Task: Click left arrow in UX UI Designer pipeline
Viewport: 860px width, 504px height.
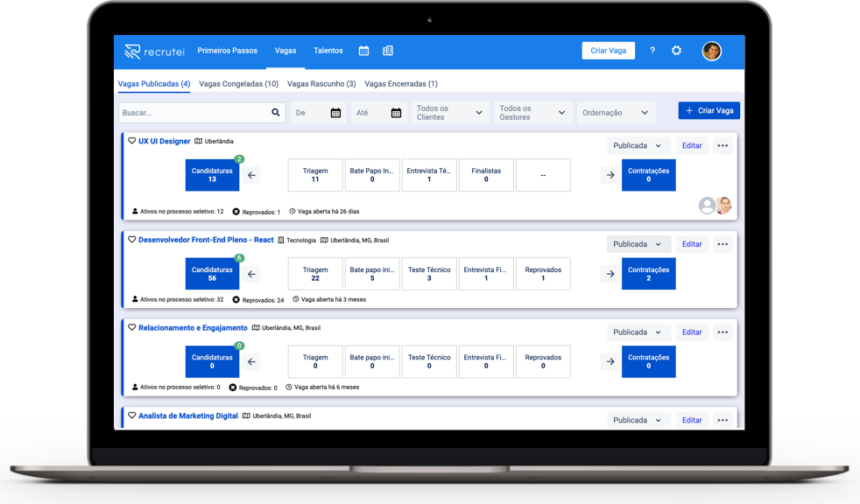Action: click(x=252, y=175)
